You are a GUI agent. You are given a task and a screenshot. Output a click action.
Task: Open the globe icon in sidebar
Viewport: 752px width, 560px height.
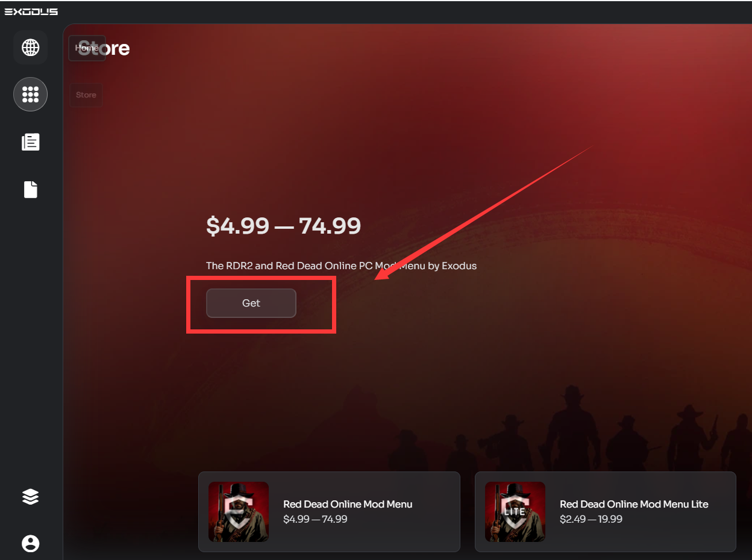point(30,47)
